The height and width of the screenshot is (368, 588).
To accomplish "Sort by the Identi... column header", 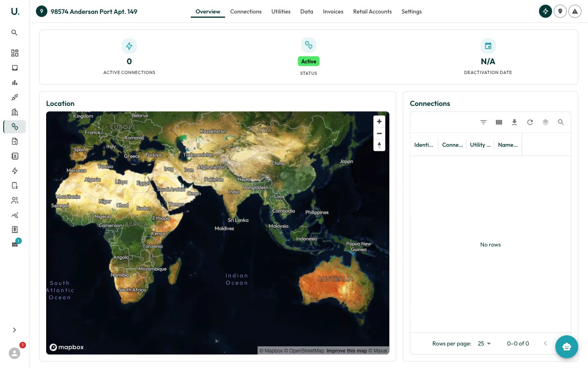I will (x=424, y=145).
